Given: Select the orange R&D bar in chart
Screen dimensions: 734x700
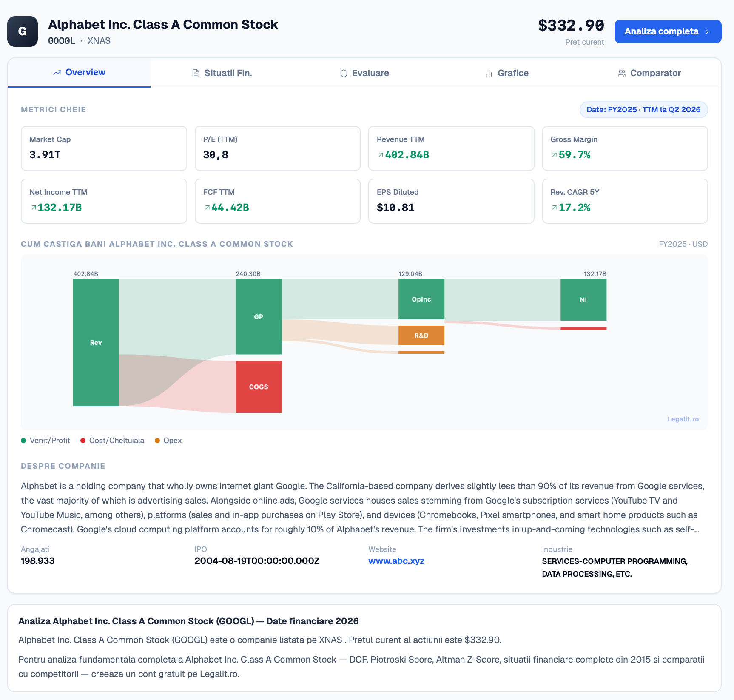Looking at the screenshot, I should point(421,336).
